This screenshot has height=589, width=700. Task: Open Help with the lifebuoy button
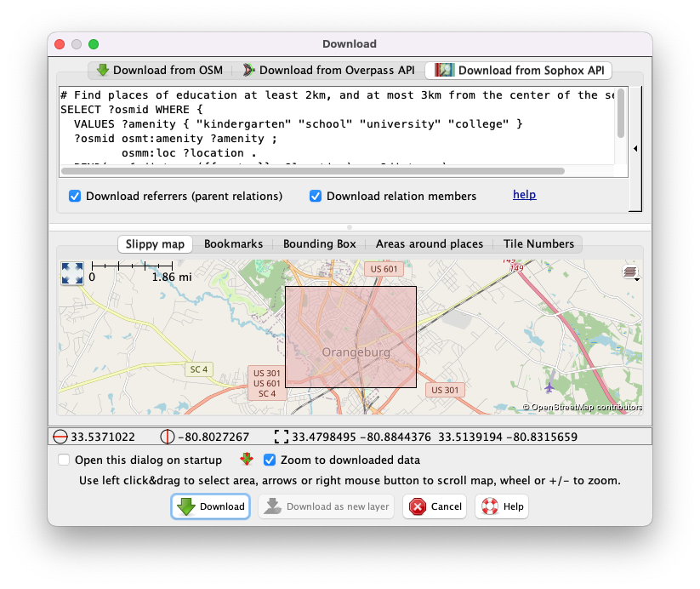point(502,506)
